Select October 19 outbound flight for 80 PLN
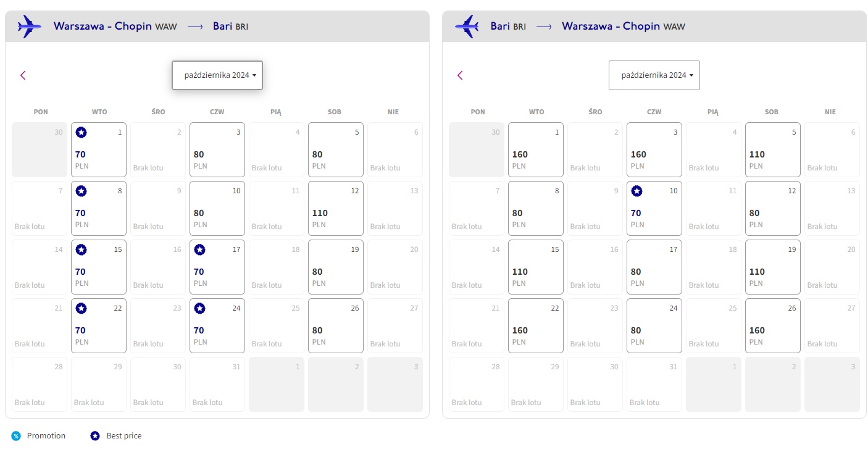 coord(336,267)
